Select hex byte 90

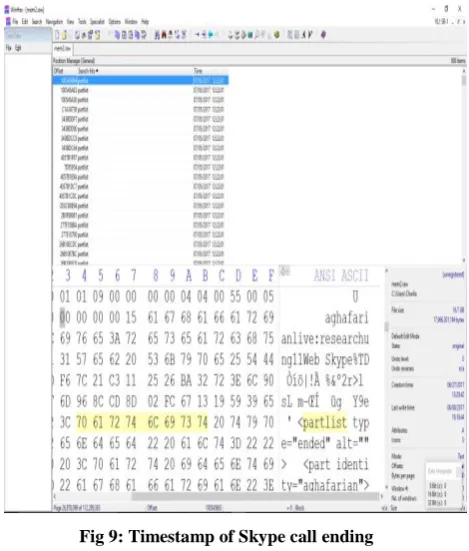(x=268, y=381)
